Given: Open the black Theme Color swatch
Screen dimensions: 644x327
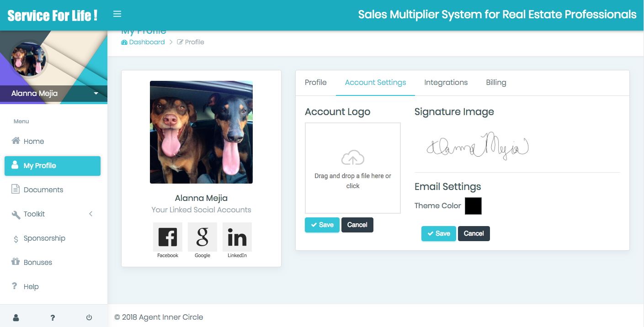Looking at the screenshot, I should point(473,206).
